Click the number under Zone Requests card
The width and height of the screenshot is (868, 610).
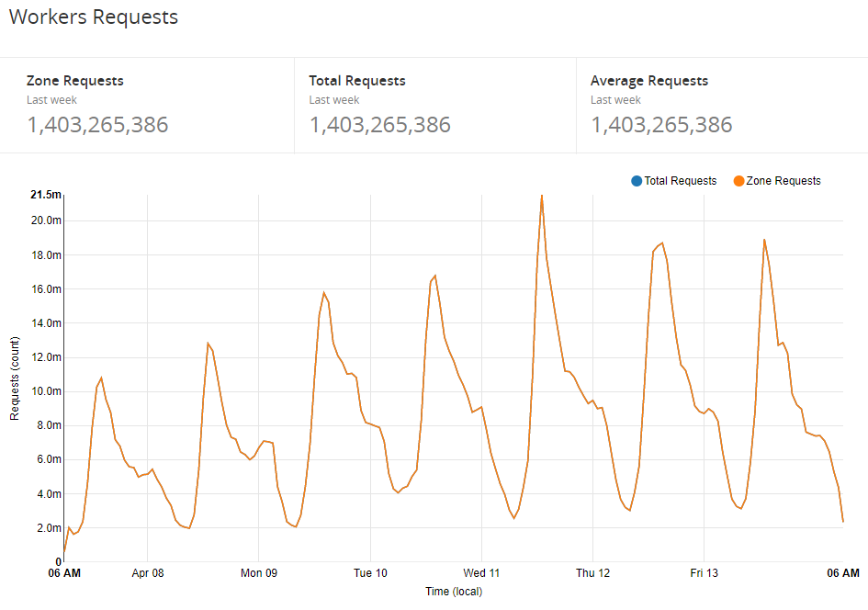coord(97,125)
